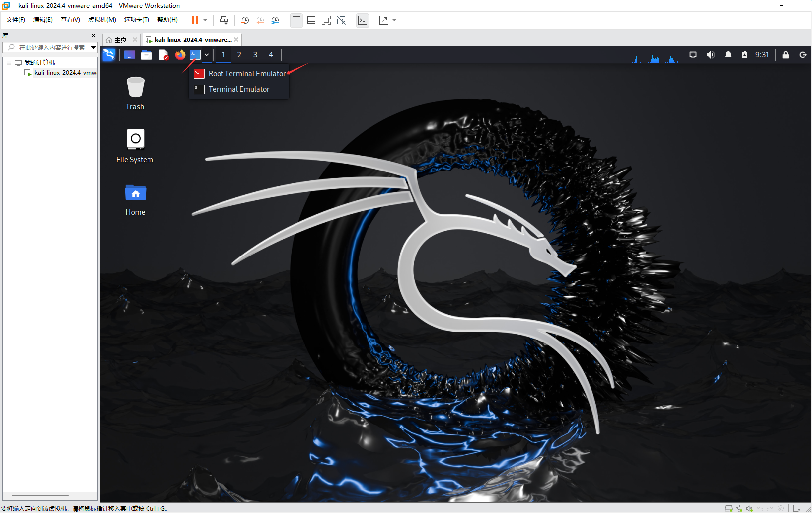812x513 pixels.
Task: Click the wired network connection tray icon
Action: pos(693,55)
